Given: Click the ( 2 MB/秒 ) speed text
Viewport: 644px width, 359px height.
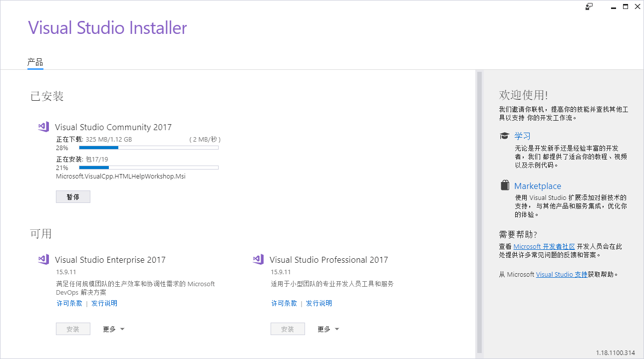Looking at the screenshot, I should [205, 139].
